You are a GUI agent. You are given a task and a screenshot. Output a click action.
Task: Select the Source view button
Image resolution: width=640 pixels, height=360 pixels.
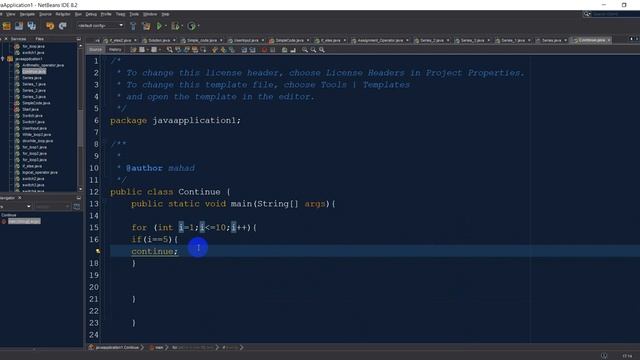pyautogui.click(x=96, y=50)
